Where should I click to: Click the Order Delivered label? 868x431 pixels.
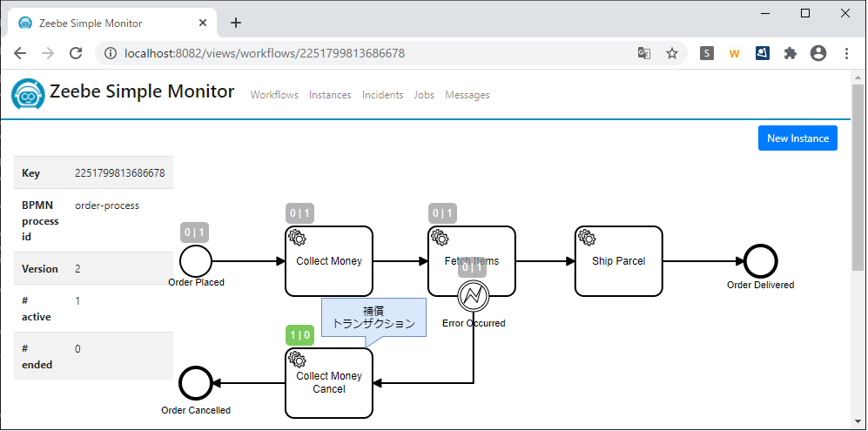761,286
